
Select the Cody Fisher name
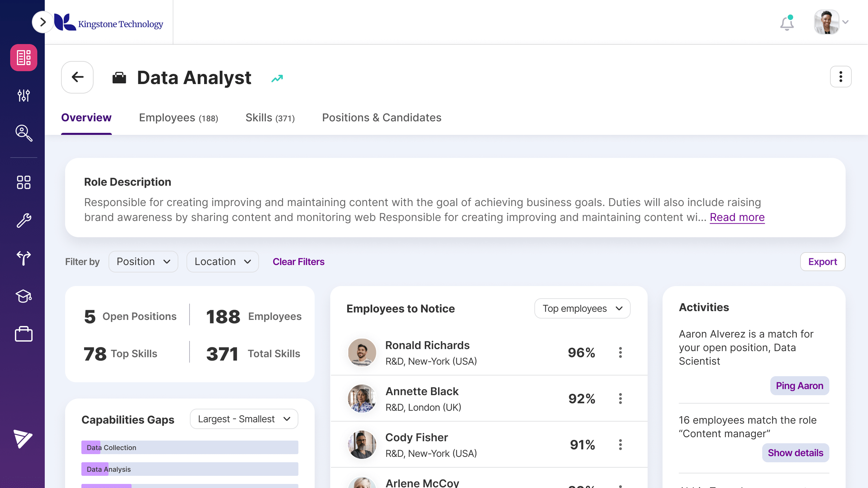coord(417,438)
